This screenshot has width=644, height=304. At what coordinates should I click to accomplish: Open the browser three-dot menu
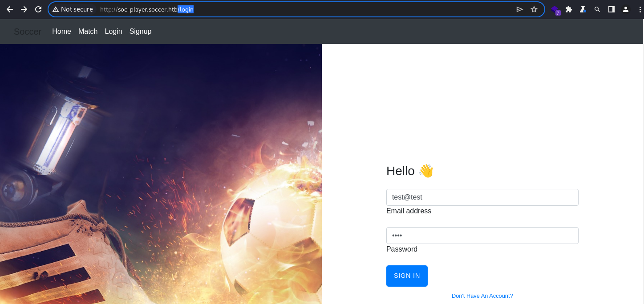[640, 9]
